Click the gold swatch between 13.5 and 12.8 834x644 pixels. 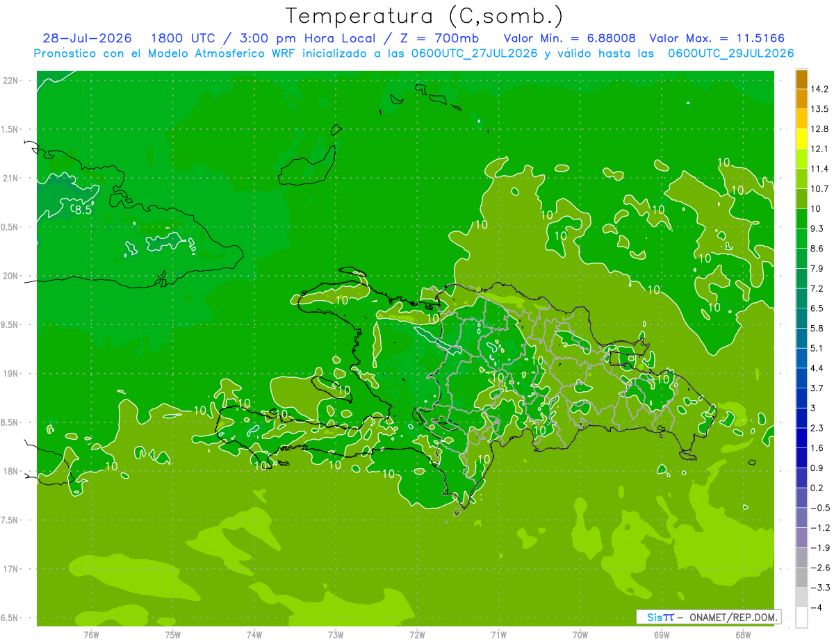click(801, 119)
